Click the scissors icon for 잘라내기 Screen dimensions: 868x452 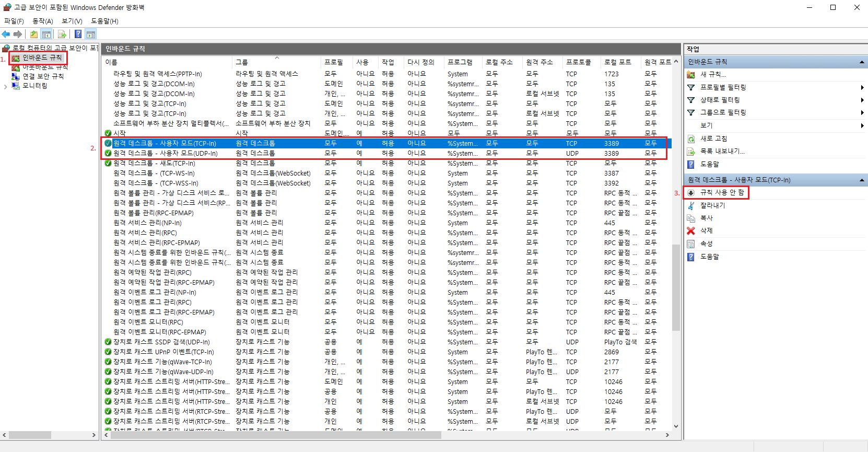(x=691, y=205)
